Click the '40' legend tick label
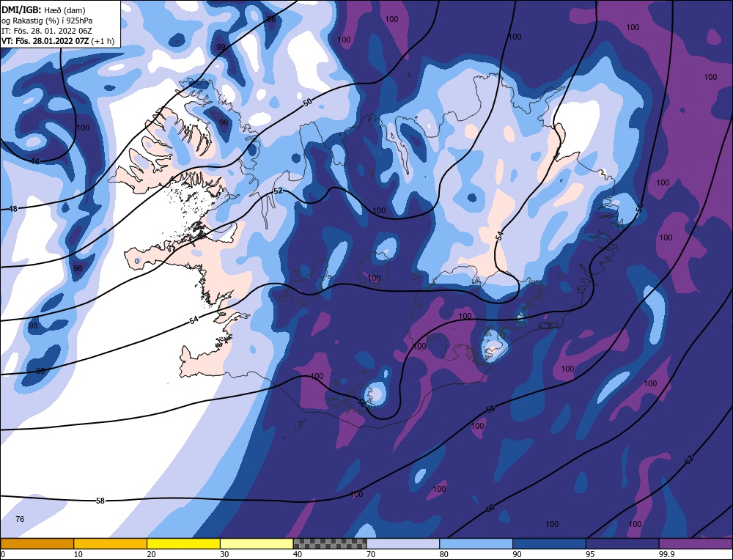 (x=298, y=554)
